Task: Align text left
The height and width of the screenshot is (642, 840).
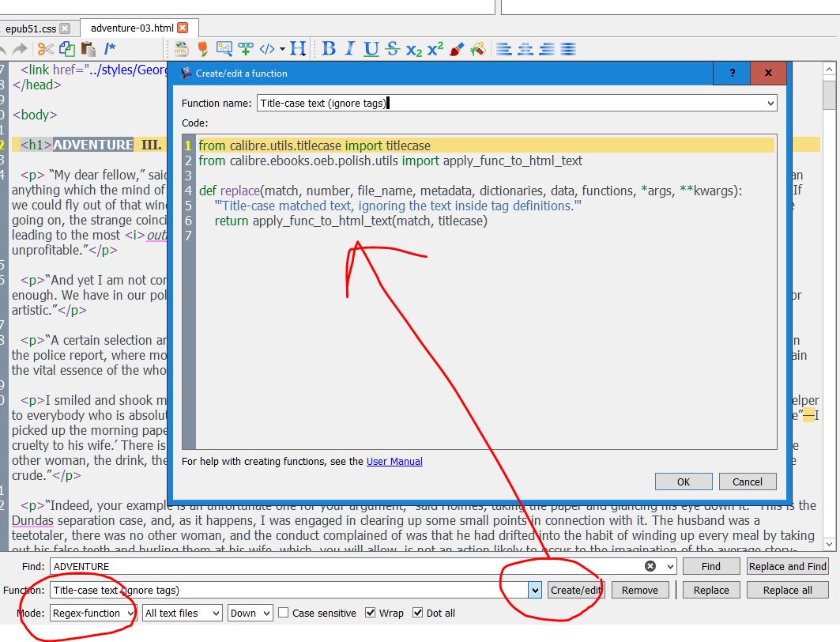Action: tap(503, 49)
